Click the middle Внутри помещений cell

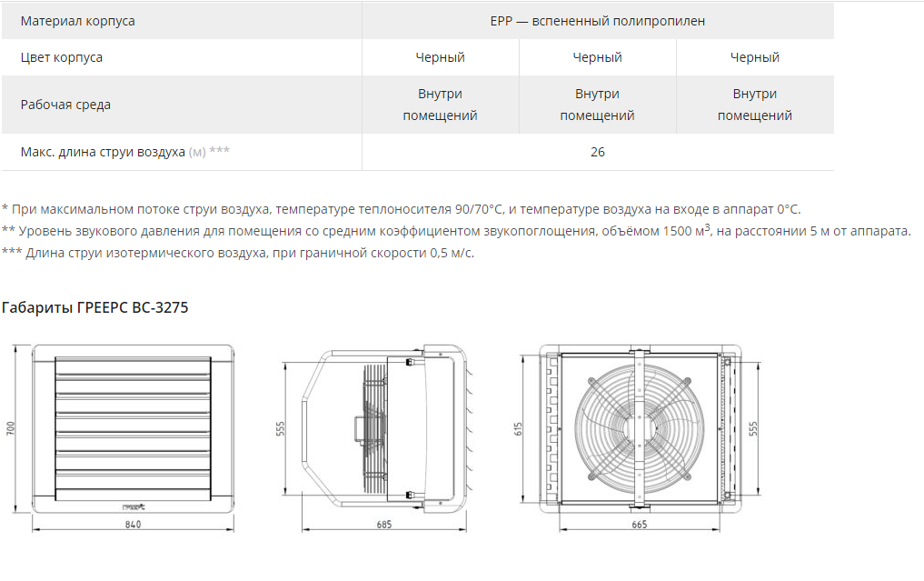point(597,105)
